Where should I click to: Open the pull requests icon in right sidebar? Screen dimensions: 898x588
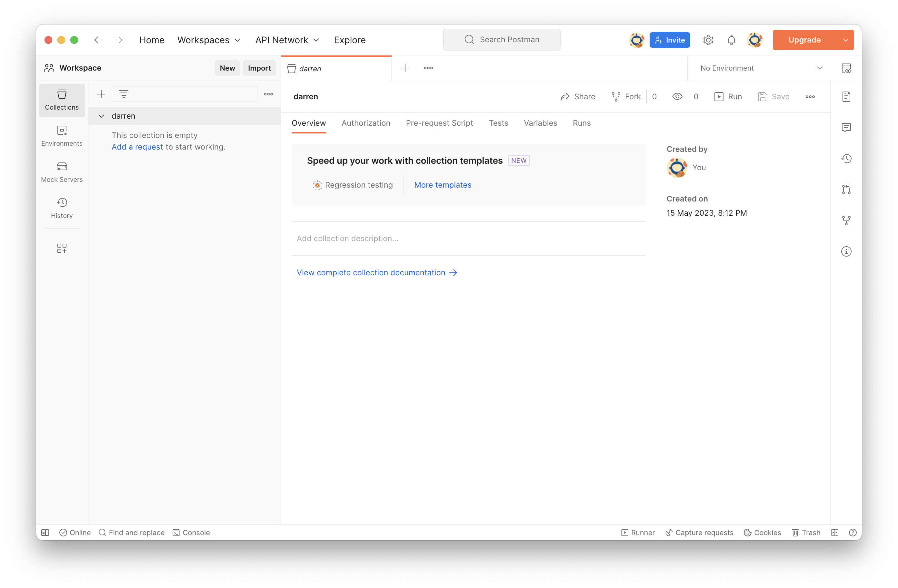(x=846, y=190)
